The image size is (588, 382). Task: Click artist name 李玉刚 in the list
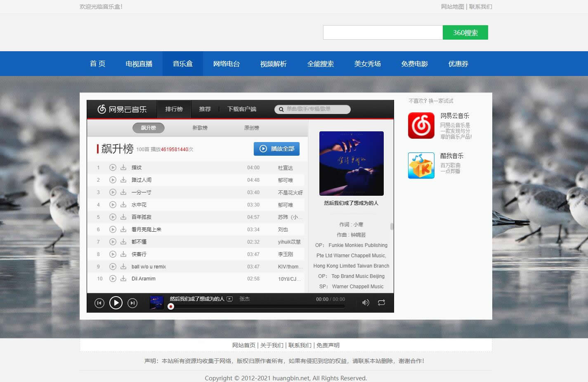pyautogui.click(x=286, y=254)
